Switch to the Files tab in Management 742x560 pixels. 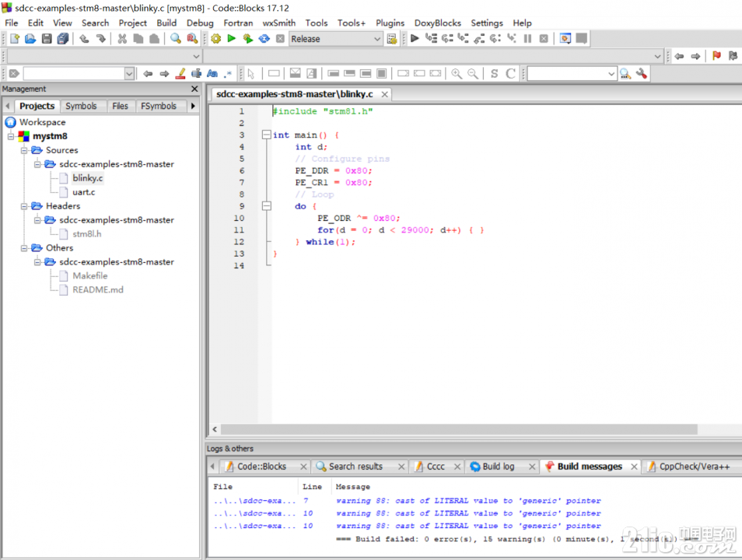[x=121, y=106]
